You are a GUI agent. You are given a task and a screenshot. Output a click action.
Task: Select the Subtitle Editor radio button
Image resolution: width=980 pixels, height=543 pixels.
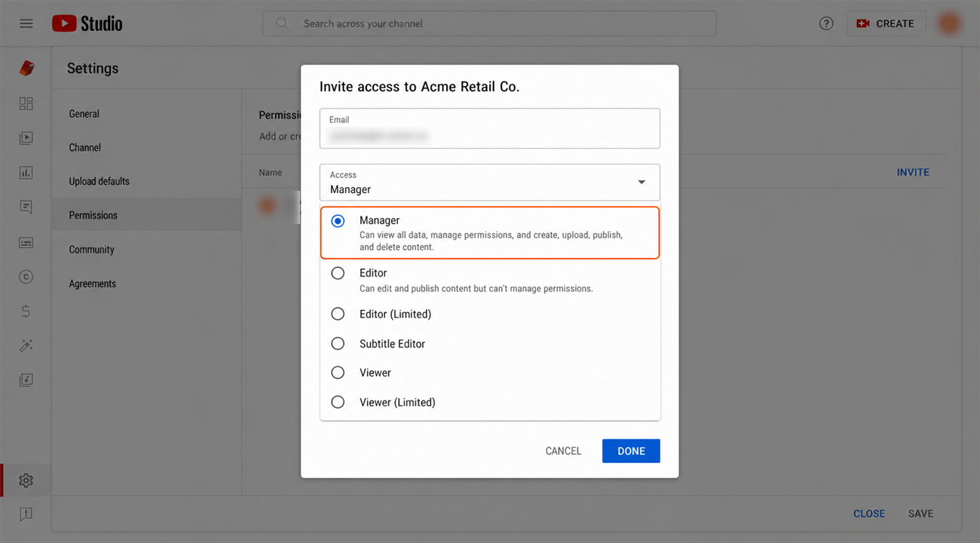point(338,343)
